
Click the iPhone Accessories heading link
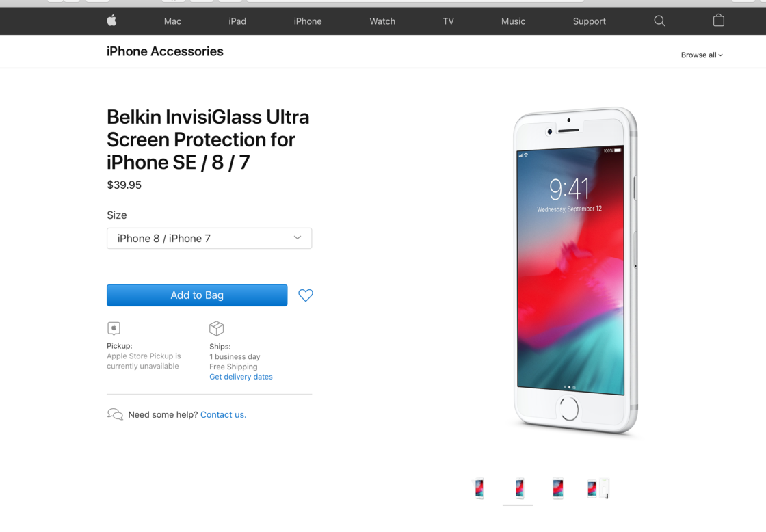[x=165, y=51]
